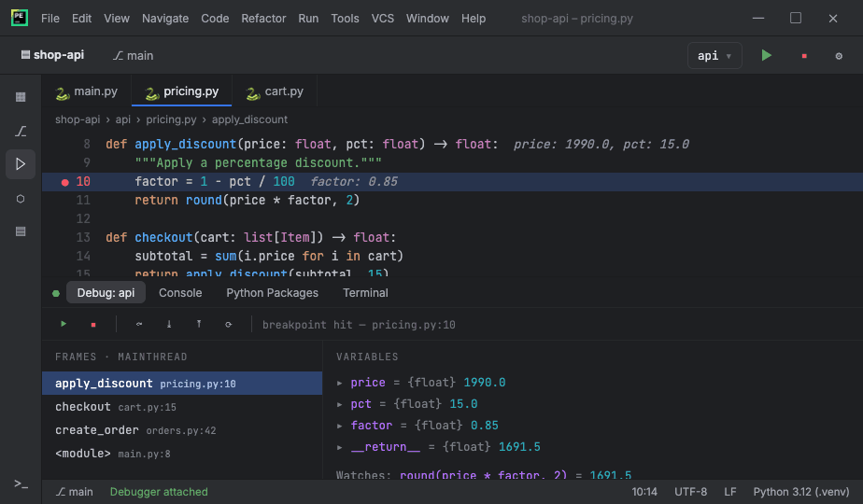Click the UTF-8 encoding status entry
The image size is (863, 504).
691,492
